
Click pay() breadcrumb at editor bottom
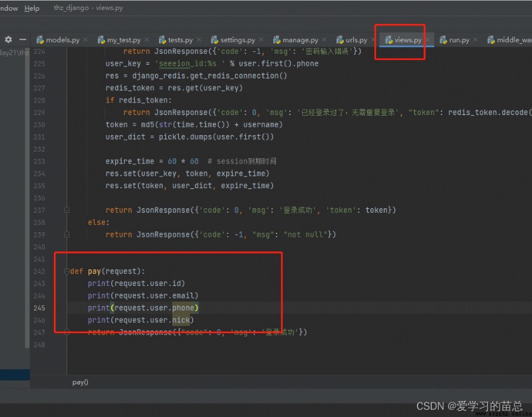point(80,382)
